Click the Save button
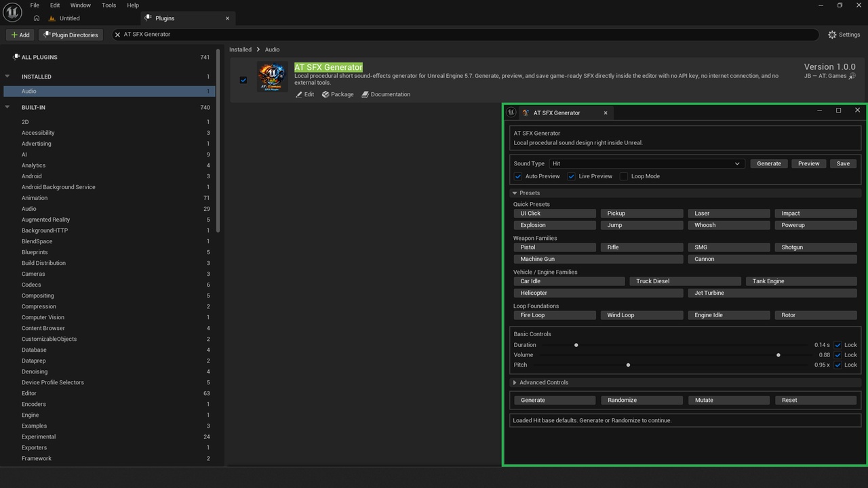 click(843, 163)
